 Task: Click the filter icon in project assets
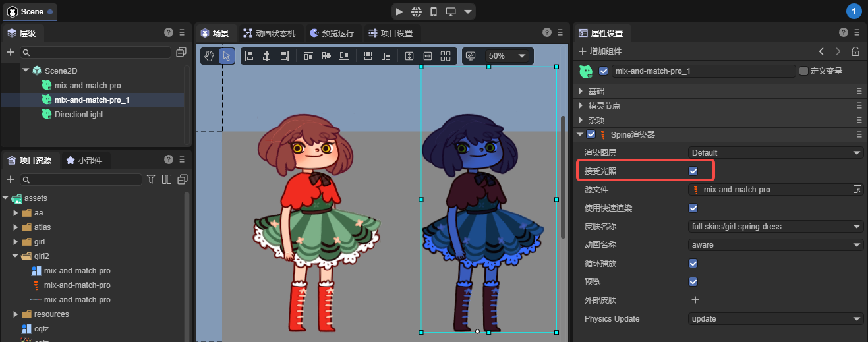click(x=151, y=179)
